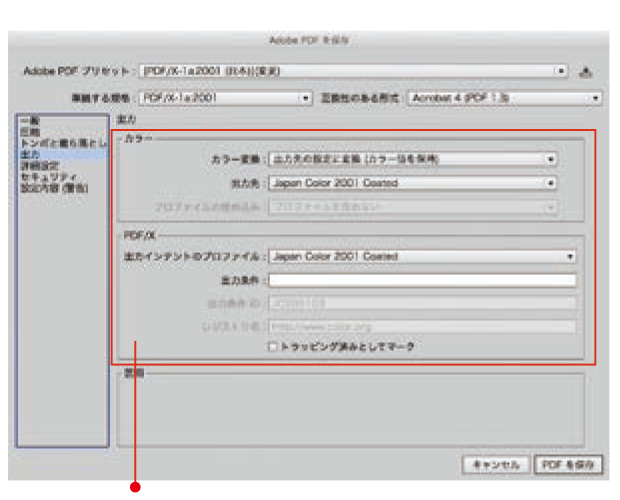
Task: Click the save preset icon beside preset dropdown
Action: point(586,72)
